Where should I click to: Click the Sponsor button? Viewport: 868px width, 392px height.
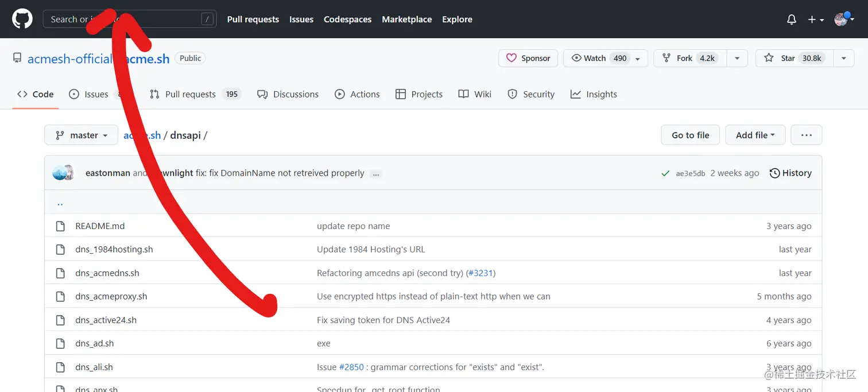[x=528, y=58]
